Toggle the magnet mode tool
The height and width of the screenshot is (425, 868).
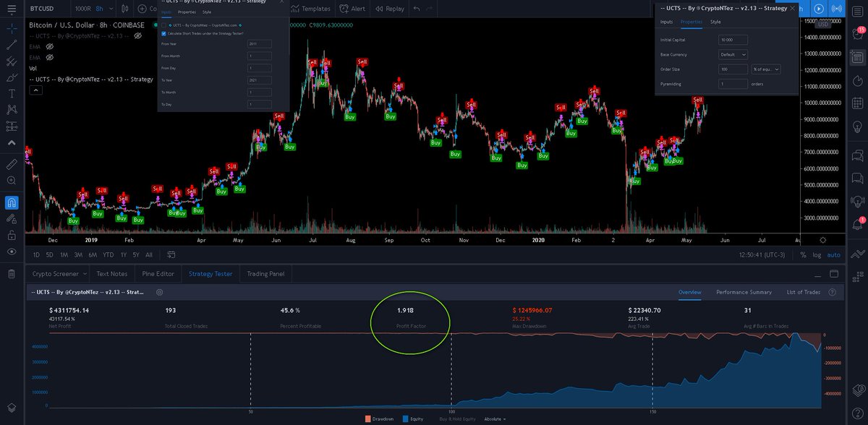pos(11,202)
